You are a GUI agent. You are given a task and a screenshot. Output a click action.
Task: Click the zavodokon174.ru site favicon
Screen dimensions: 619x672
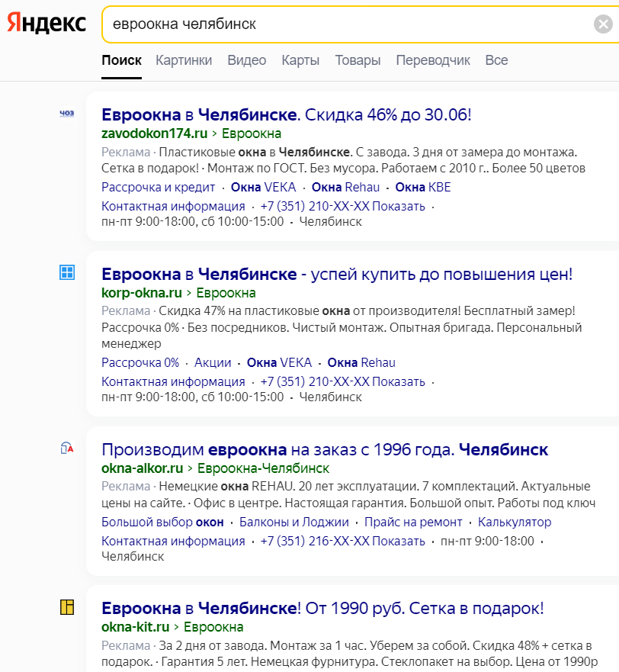(x=67, y=114)
